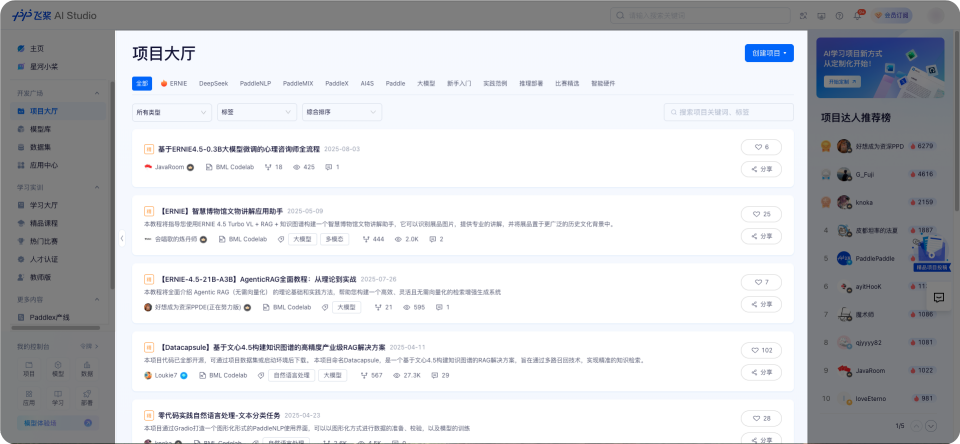Like the 心理咨询师全流程 project (6 likes)
Image resolution: width=960 pixels, height=444 pixels.
[x=761, y=147]
